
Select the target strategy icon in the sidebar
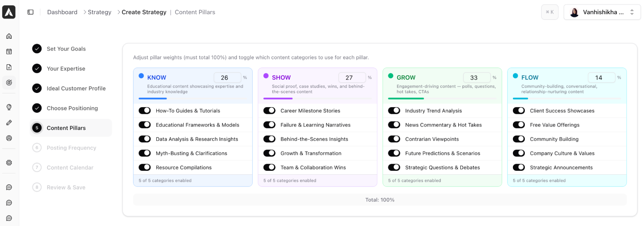pos(9,83)
